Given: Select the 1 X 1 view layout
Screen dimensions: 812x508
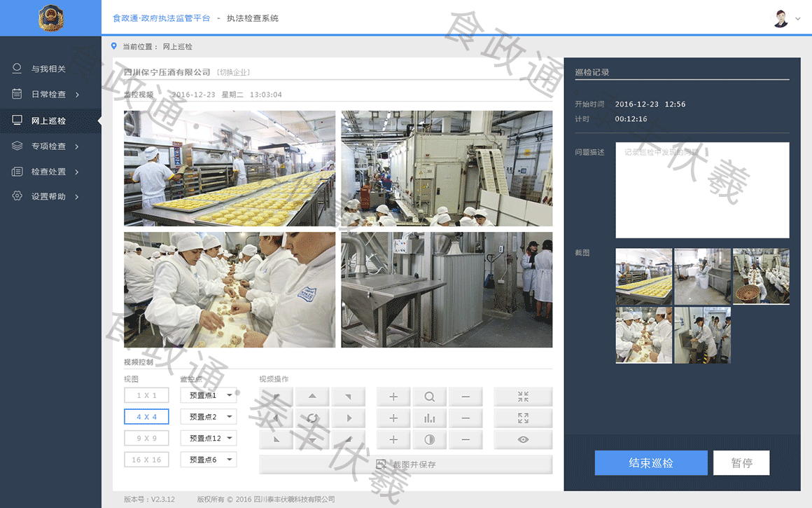Looking at the screenshot, I should tap(146, 395).
